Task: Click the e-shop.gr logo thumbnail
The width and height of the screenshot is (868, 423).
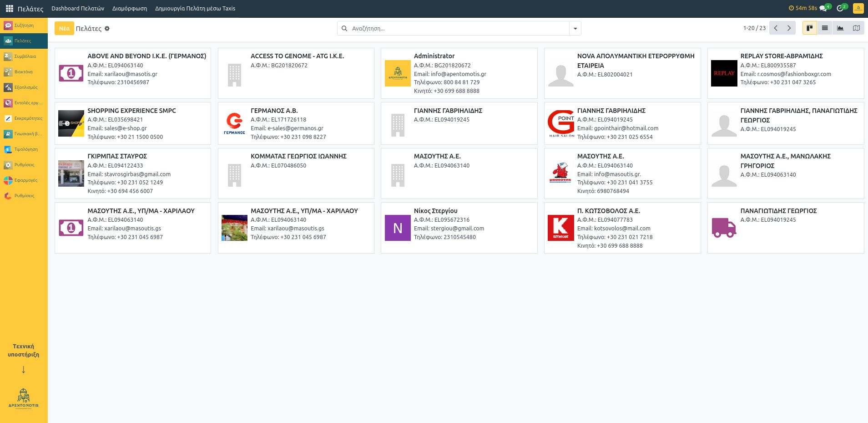Action: coord(71,124)
